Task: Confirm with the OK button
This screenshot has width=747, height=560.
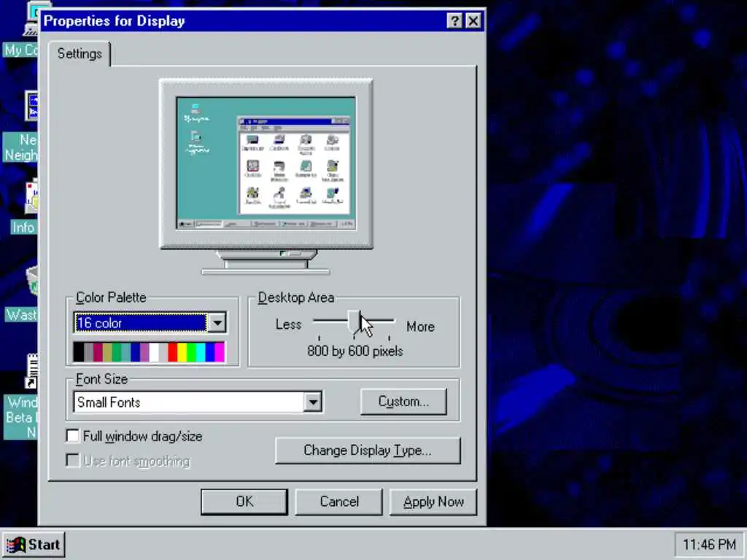Action: tap(244, 502)
